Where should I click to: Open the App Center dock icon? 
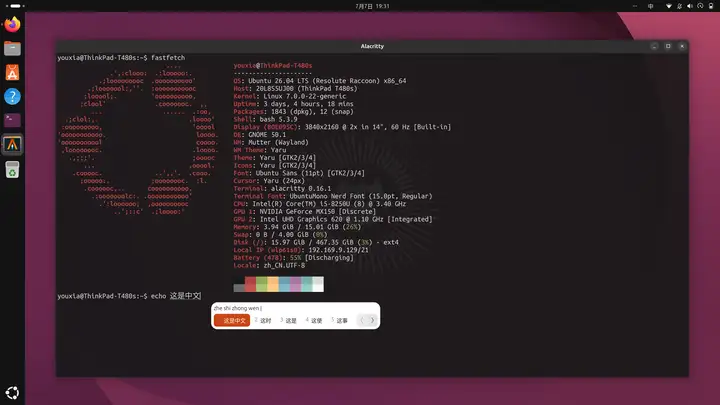click(x=12, y=73)
